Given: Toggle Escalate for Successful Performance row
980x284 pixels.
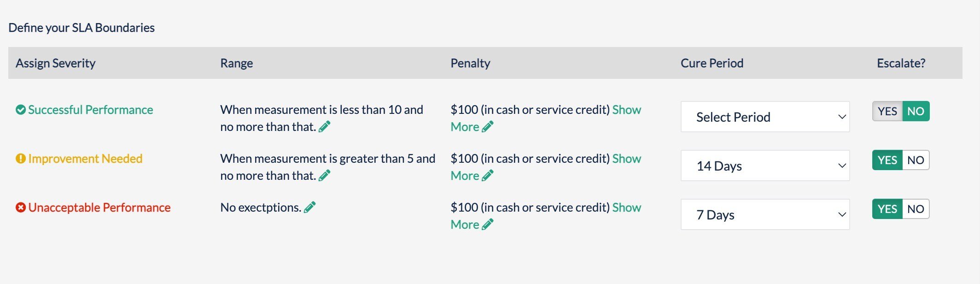Looking at the screenshot, I should pyautogui.click(x=901, y=111).
